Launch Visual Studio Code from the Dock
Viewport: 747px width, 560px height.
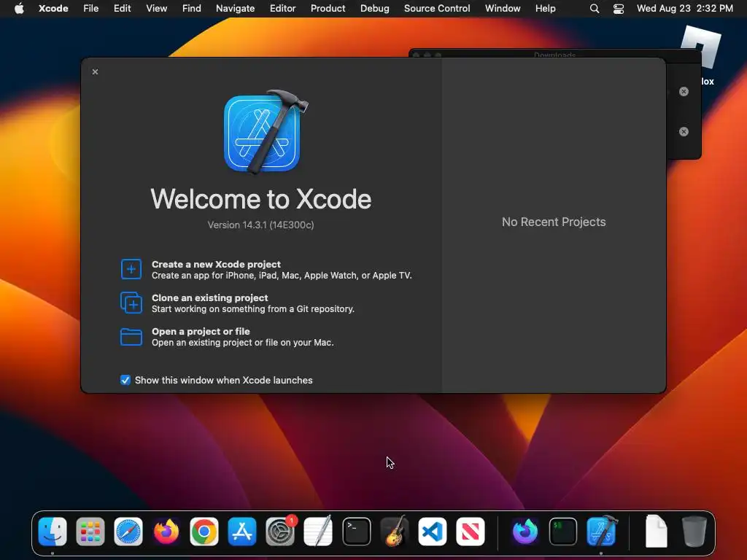(432, 531)
